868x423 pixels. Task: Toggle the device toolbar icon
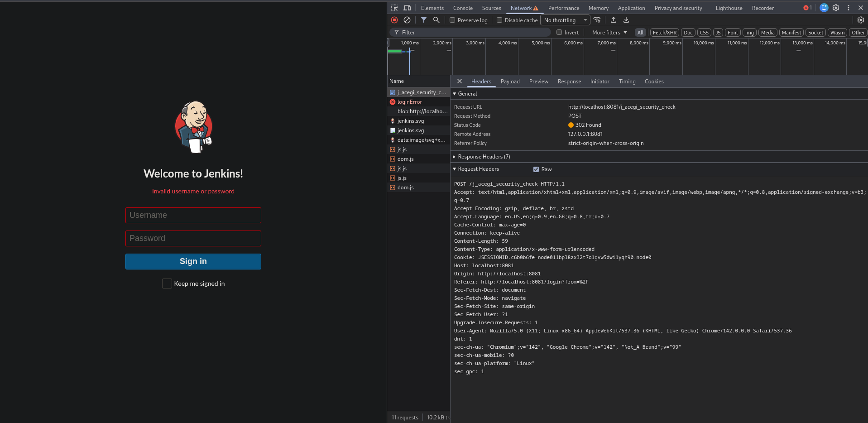tap(407, 8)
